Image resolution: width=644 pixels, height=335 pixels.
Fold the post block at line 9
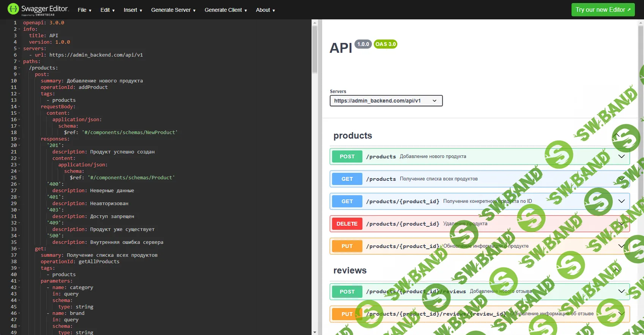19,74
